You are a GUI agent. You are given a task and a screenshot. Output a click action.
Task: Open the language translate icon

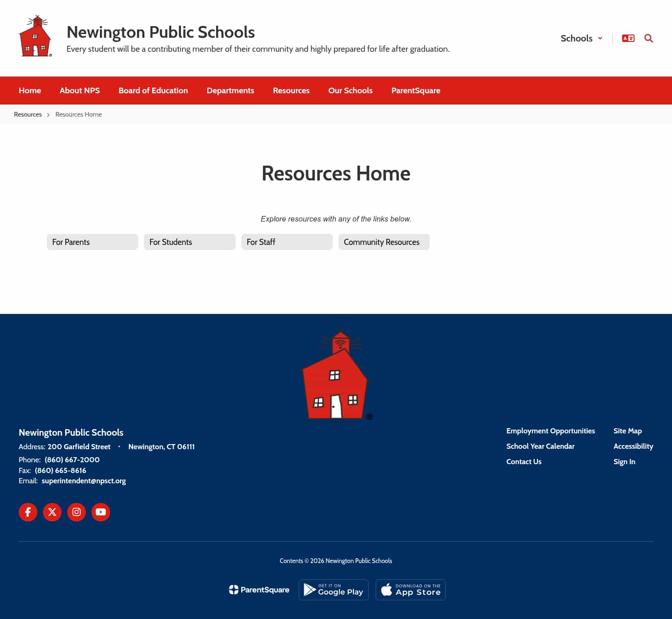pos(628,38)
